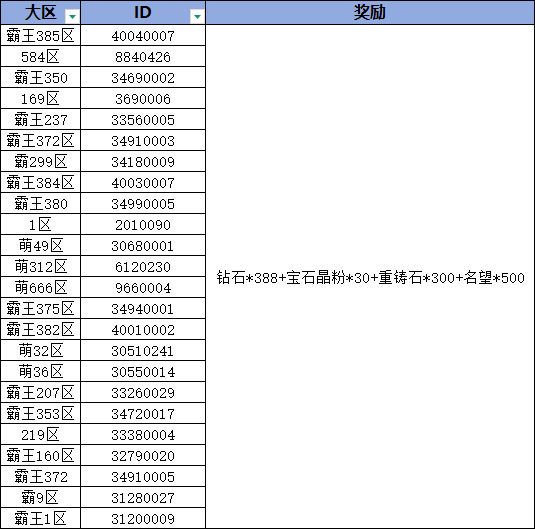
Task: Select cell 霸王385区
Action: [x=41, y=35]
